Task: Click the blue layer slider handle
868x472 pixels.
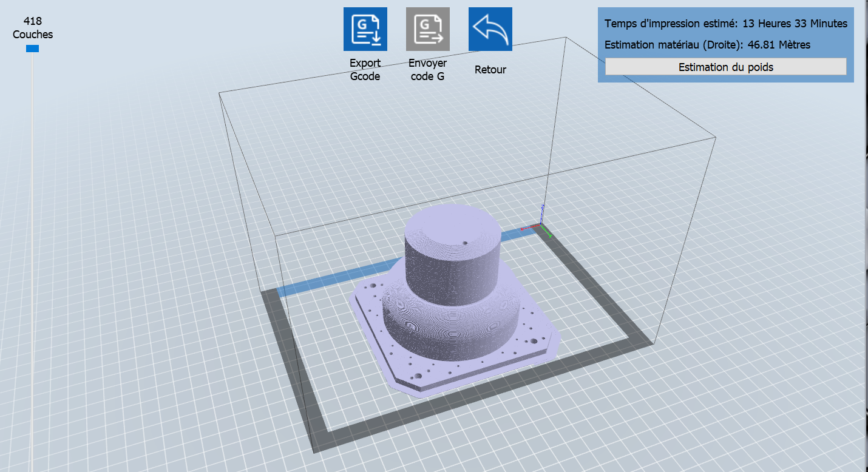Action: click(33, 49)
